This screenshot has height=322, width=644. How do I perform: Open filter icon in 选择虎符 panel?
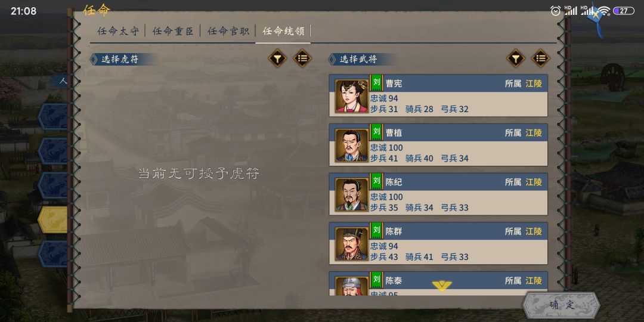click(278, 58)
